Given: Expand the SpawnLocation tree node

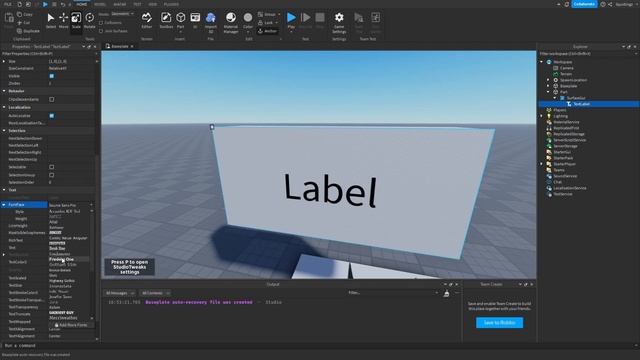Looking at the screenshot, I should pos(549,80).
